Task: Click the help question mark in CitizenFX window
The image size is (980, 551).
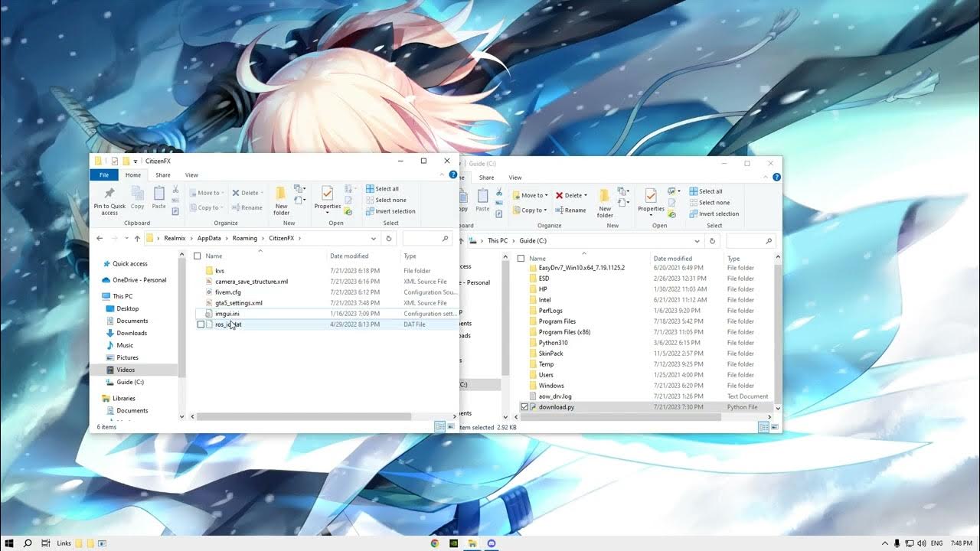Action: (454, 175)
